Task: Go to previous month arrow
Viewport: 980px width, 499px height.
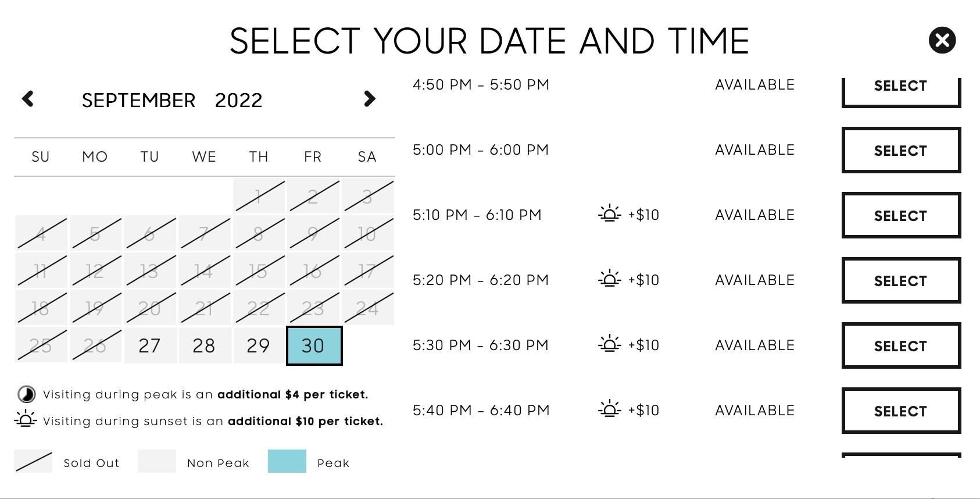Action: click(x=28, y=99)
